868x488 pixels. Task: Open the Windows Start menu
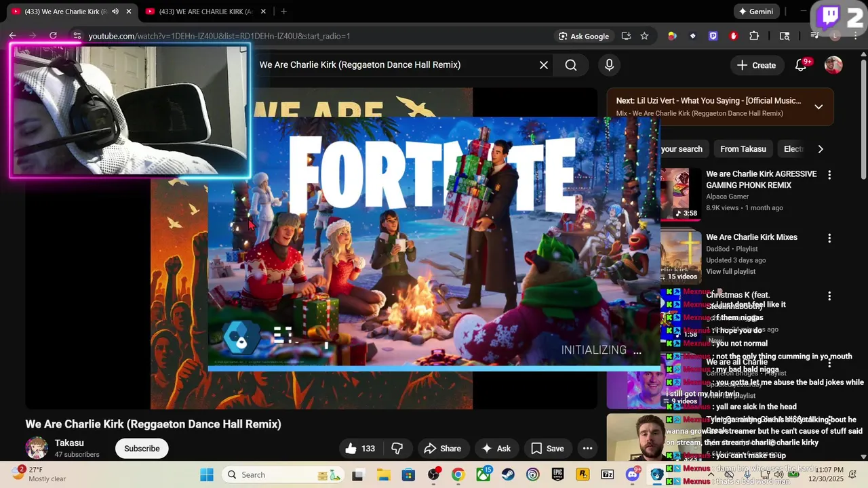tap(207, 474)
